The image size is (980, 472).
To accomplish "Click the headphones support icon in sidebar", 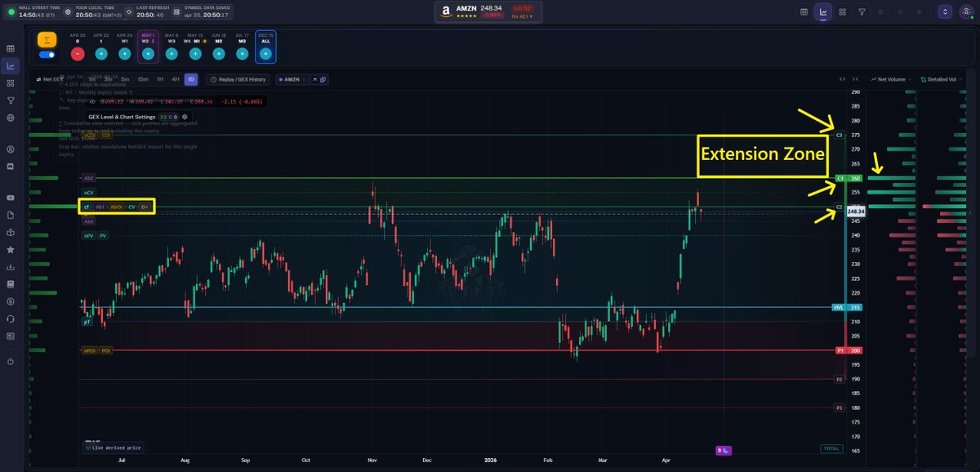I will [x=11, y=320].
